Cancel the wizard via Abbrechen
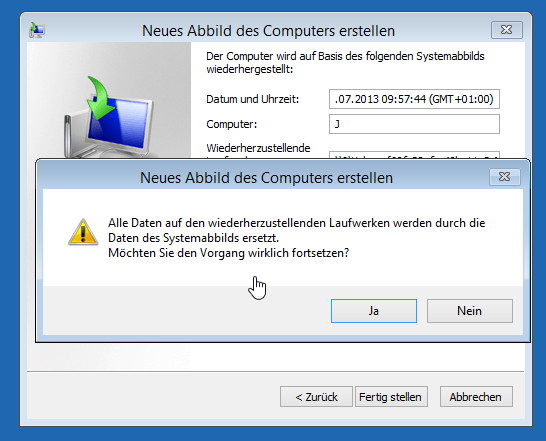This screenshot has height=441, width=546. [x=476, y=396]
